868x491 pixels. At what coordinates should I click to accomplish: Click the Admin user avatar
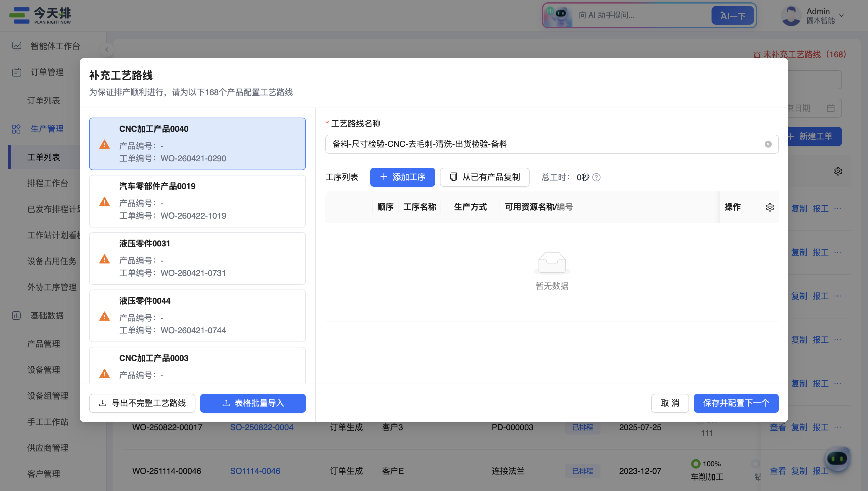[791, 16]
